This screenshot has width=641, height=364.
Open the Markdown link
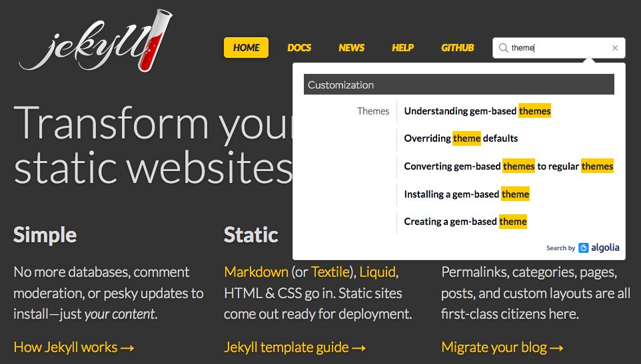click(x=257, y=272)
